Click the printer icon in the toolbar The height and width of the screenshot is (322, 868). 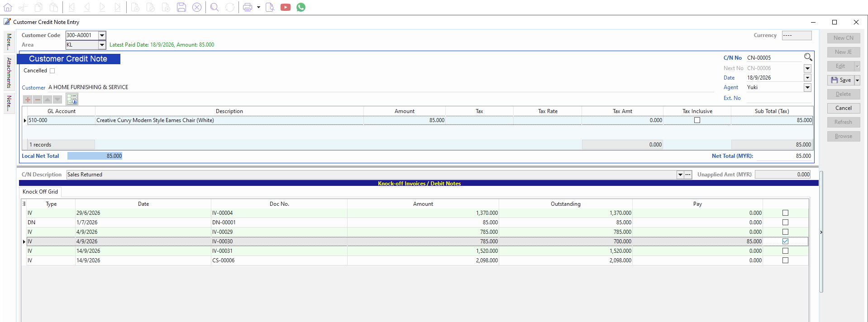click(247, 7)
